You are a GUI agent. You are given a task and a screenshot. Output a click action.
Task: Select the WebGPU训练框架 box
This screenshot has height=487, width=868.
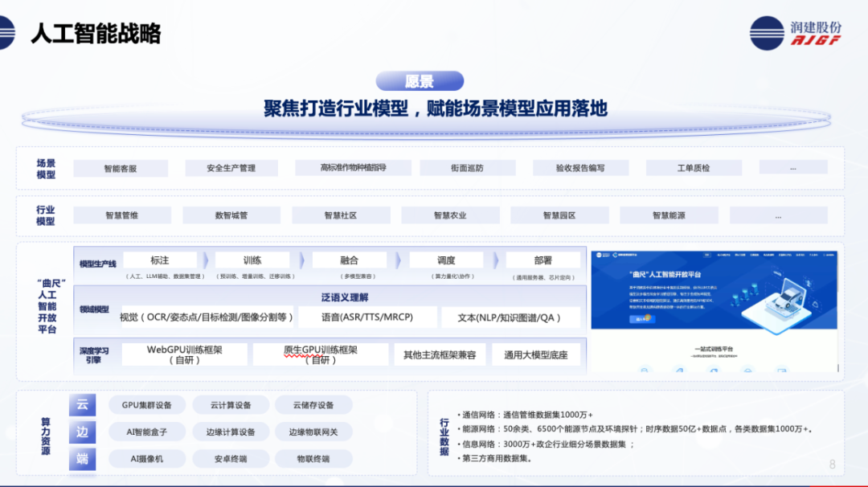(x=184, y=354)
